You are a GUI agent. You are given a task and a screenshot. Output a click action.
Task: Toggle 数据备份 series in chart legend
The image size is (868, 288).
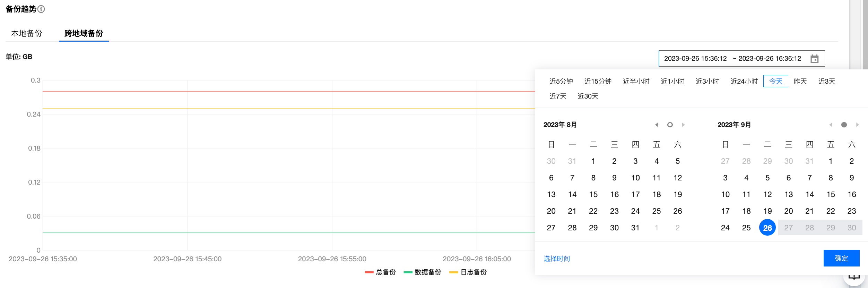coord(423,272)
